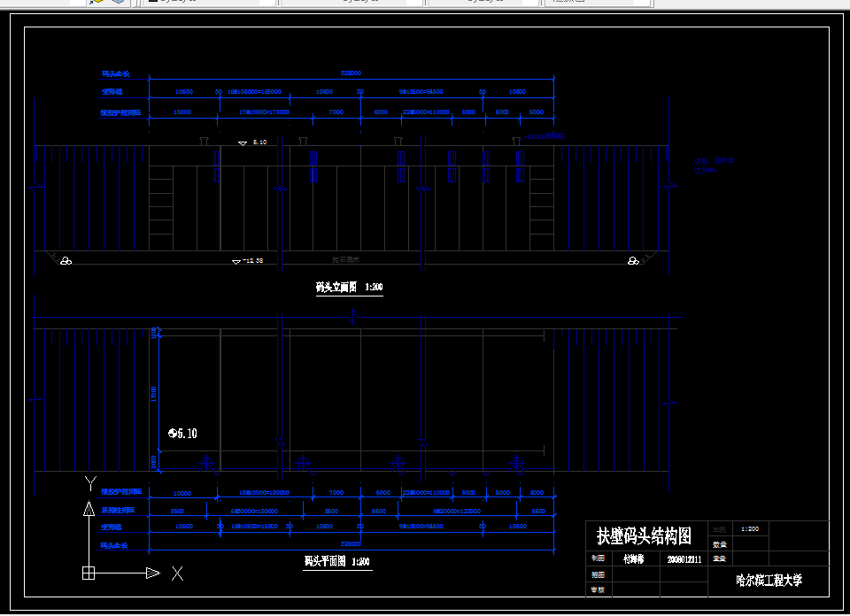The height and width of the screenshot is (616, 850).
Task: Select the 说明 note text beside the elevation
Action: 715,166
